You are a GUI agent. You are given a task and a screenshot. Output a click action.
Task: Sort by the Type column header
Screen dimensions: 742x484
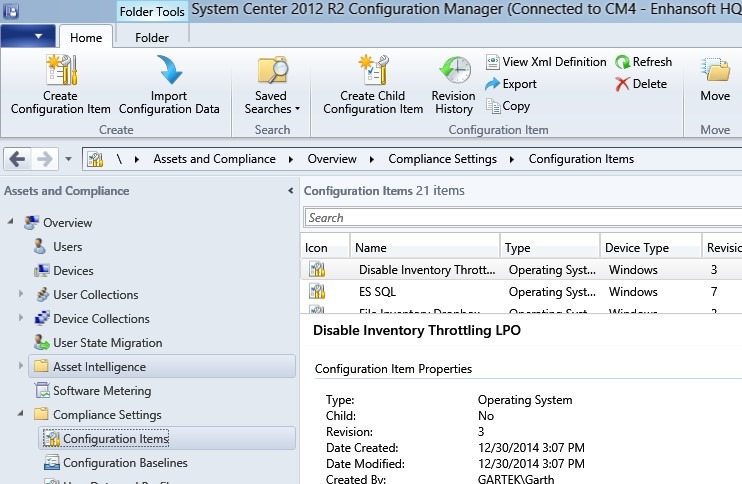pos(550,247)
